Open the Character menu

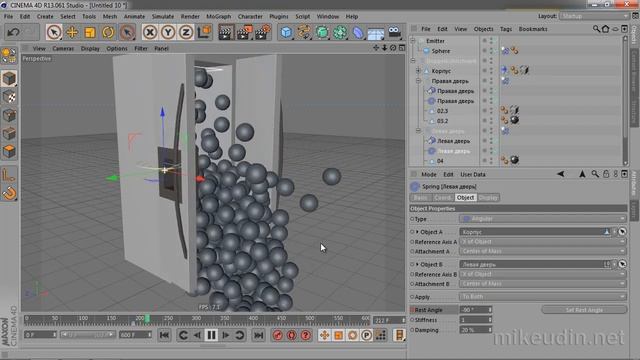tap(250, 16)
